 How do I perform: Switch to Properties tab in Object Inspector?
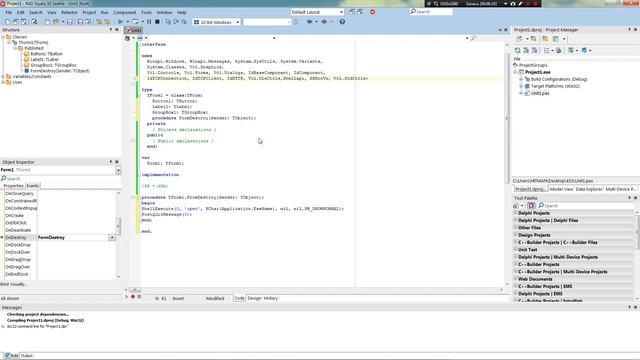pos(13,186)
